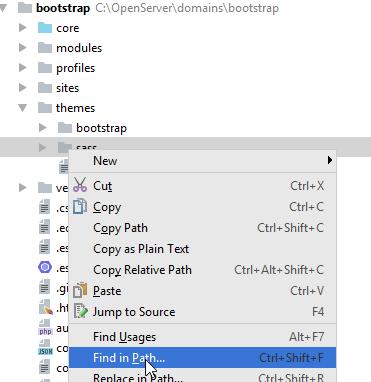
Task: Select the profiles folder in tree
Action: [76, 68]
